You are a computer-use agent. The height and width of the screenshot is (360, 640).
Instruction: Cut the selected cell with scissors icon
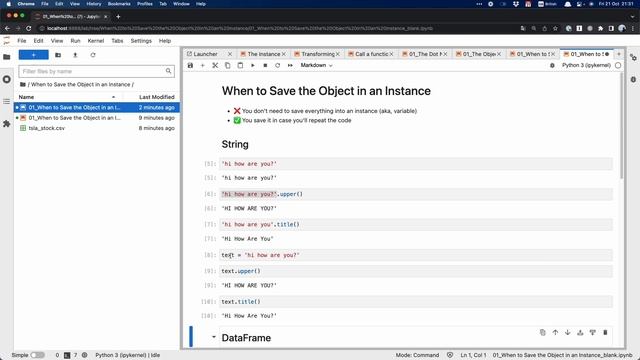point(215,65)
